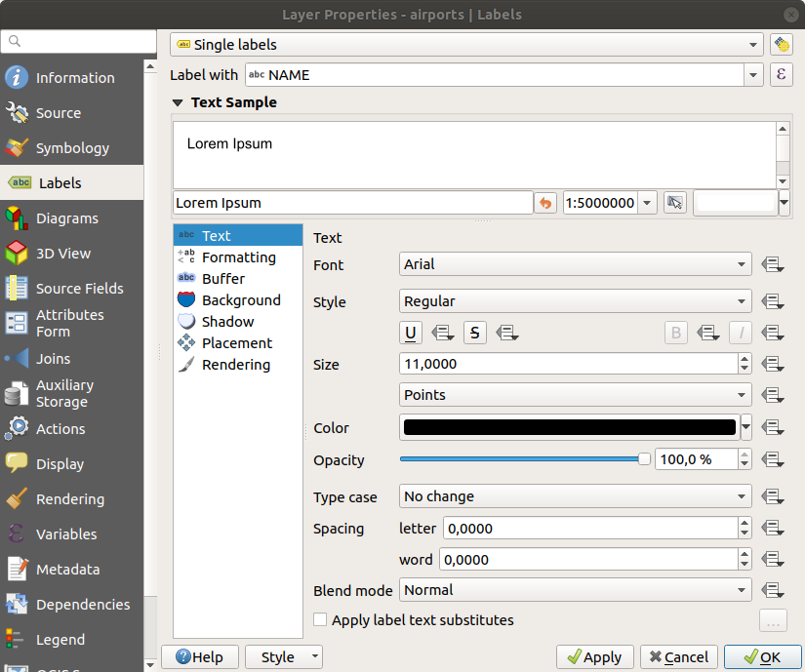The height and width of the screenshot is (672, 805).
Task: Open data-defined override for Type case
Action: tap(772, 496)
